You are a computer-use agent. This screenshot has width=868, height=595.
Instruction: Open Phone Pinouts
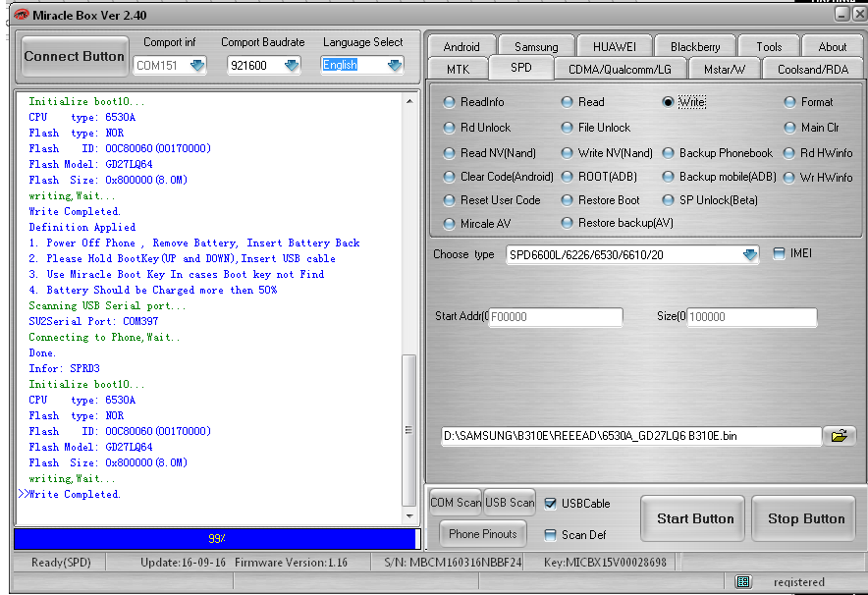tap(483, 533)
